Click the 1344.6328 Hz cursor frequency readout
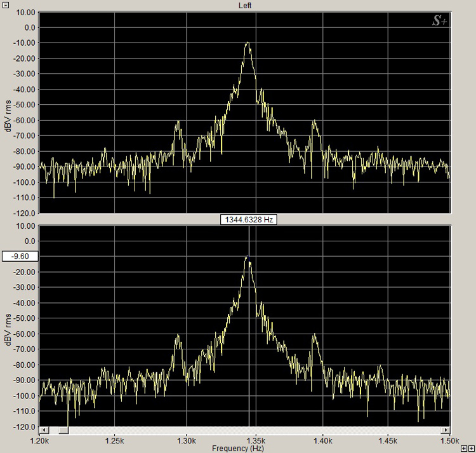The image size is (476, 453). point(249,219)
